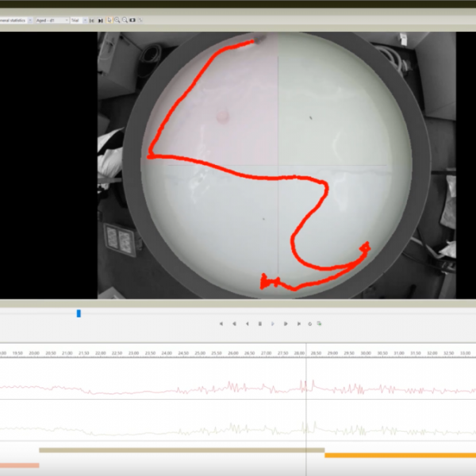Click the tan segment bar in timeline

pos(181,450)
